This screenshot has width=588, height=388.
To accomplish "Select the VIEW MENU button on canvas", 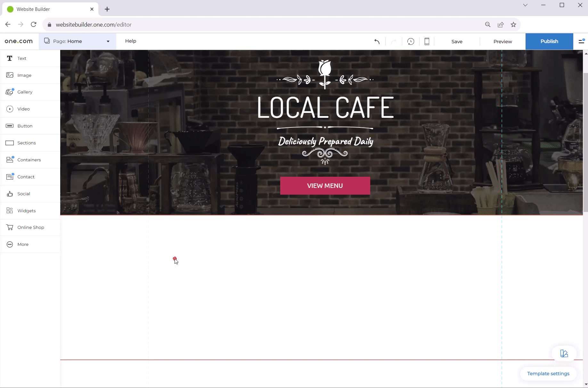I will coord(325,186).
